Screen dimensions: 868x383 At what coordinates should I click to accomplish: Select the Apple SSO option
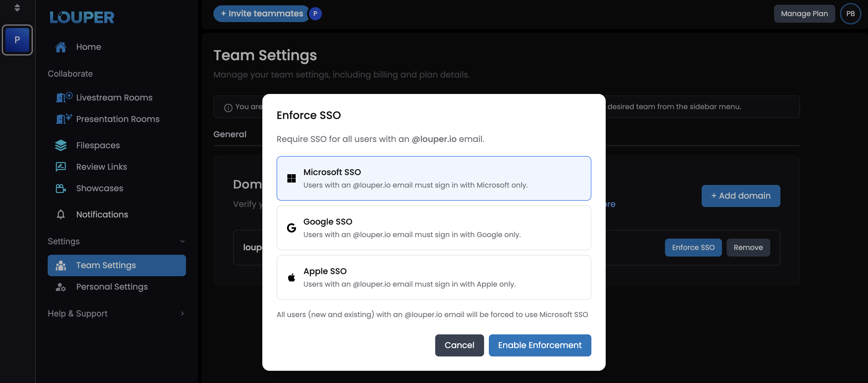pos(433,277)
